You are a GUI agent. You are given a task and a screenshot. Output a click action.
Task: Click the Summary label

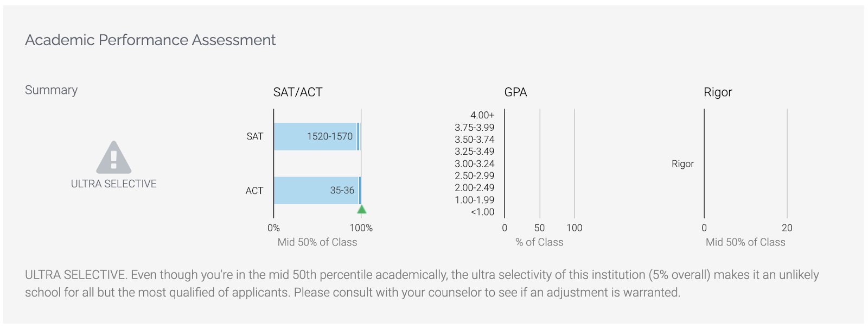click(x=52, y=90)
